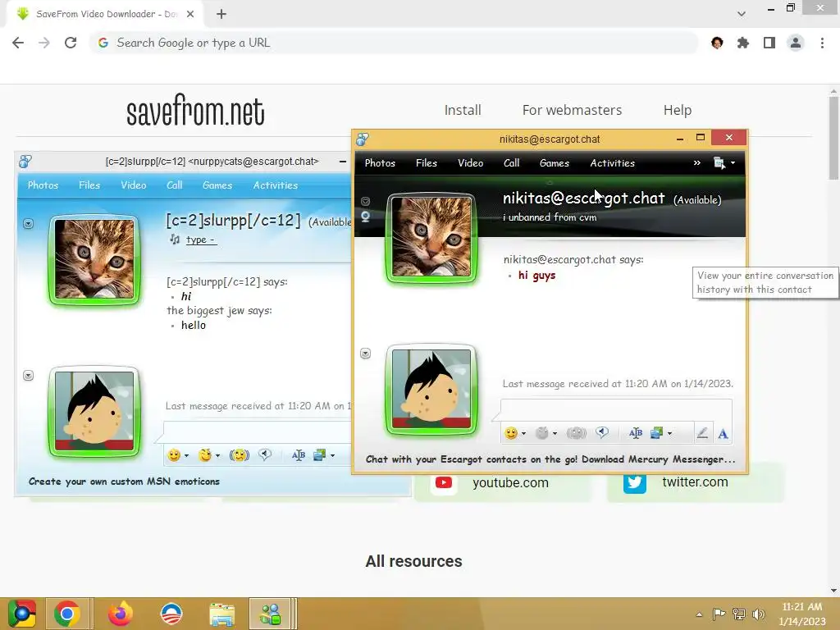This screenshot has width=840, height=630.
Task: Open the menu icon dropdown in nikitas window
Action: point(724,163)
